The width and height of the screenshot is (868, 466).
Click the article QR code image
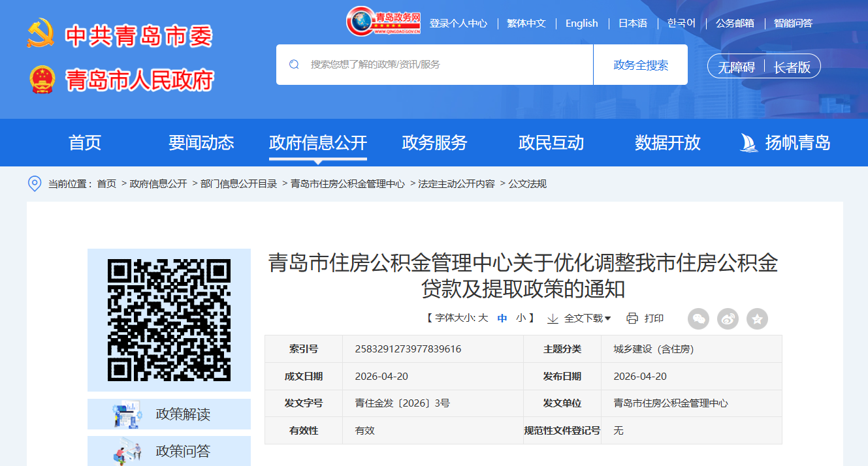point(169,320)
